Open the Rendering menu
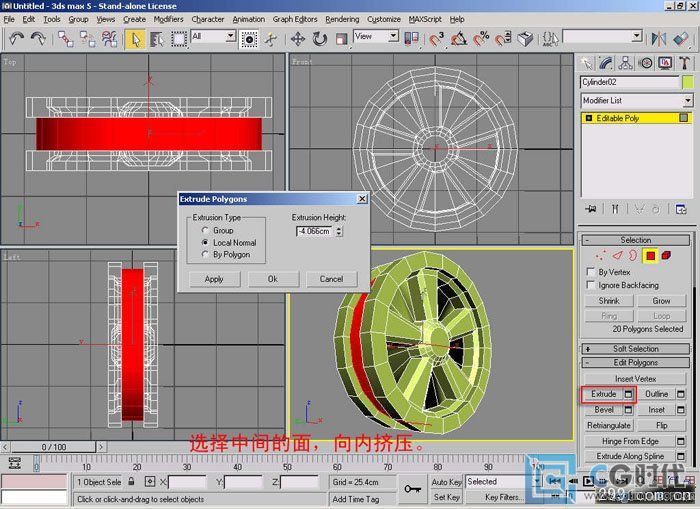700x509 pixels. (x=342, y=19)
